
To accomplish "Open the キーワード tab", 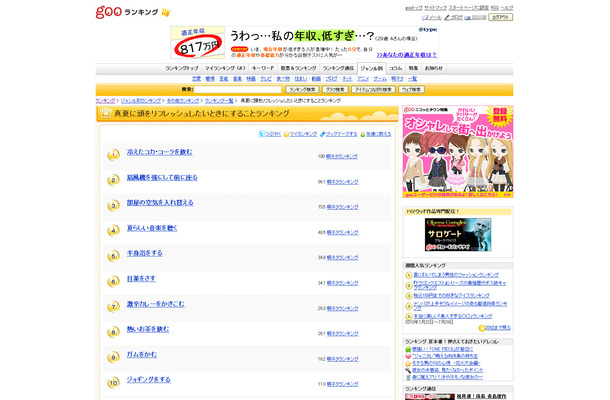I will pos(263,68).
